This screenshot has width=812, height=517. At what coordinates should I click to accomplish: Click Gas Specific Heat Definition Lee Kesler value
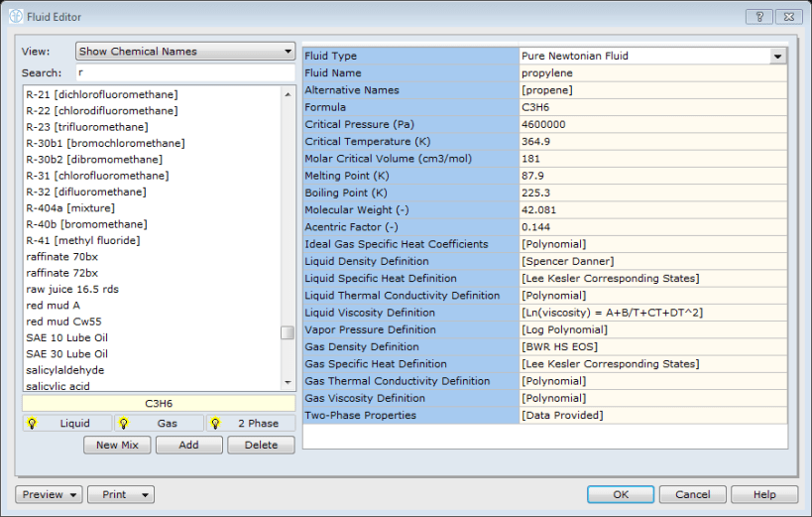coord(653,364)
